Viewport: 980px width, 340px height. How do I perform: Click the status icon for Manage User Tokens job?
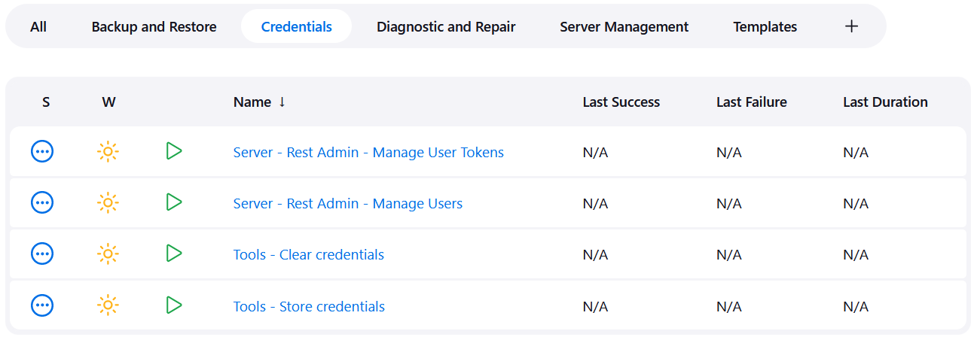point(42,152)
